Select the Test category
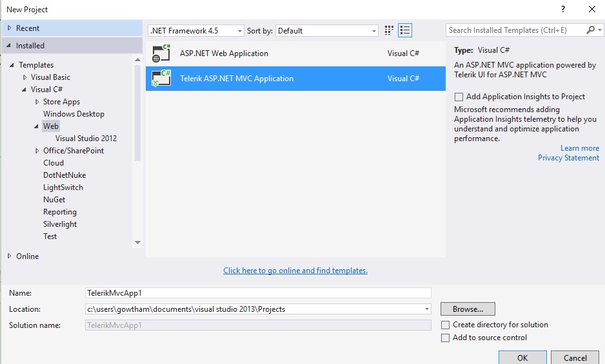This screenshot has width=605, height=364. pos(50,236)
